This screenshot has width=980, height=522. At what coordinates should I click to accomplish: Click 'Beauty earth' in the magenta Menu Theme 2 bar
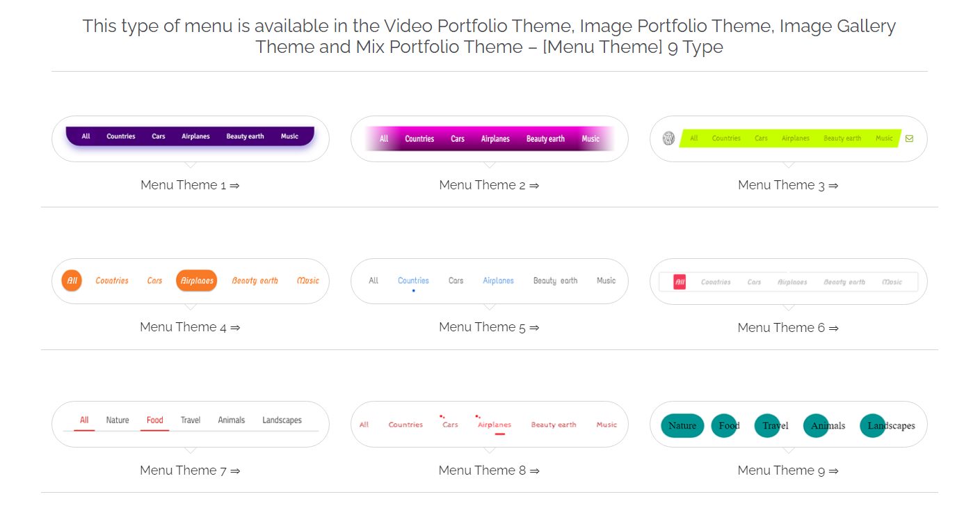coord(545,139)
